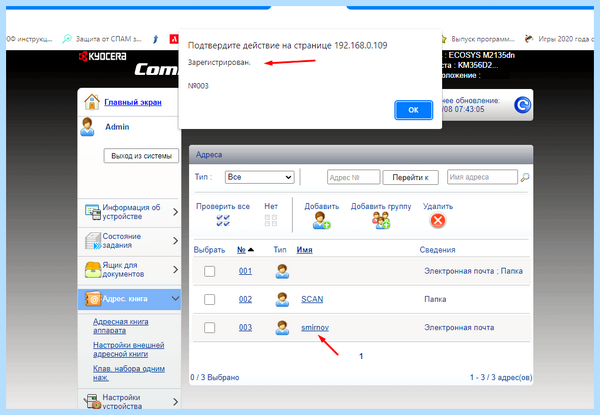Open Игры 2020 года bookmark

click(561, 39)
